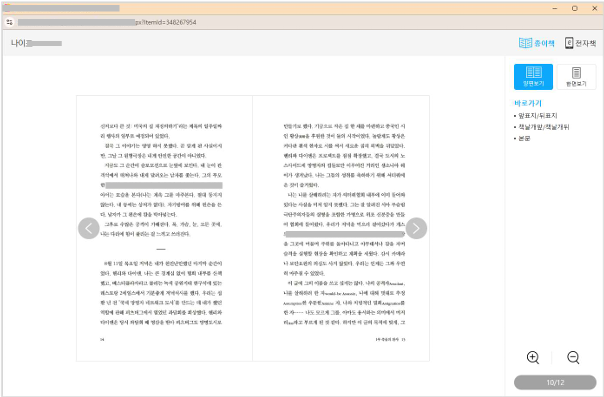Go to the previous page spread arrow
The height and width of the screenshot is (397, 604).
coord(89,228)
